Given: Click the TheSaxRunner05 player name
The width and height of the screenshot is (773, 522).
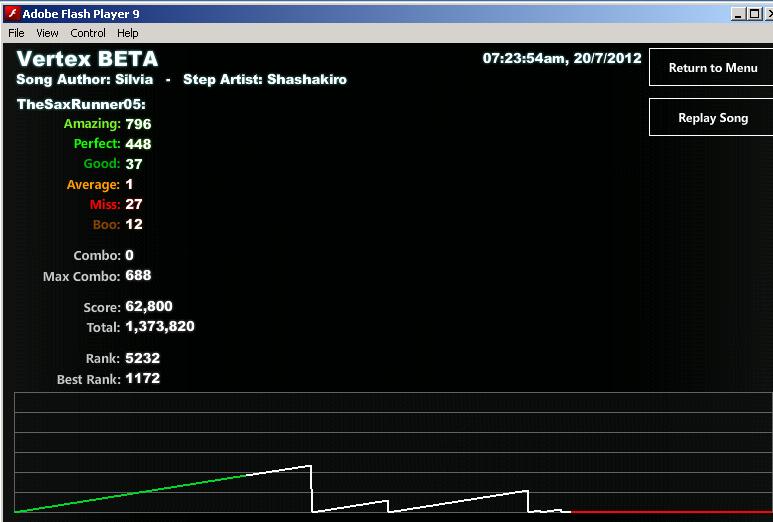Looking at the screenshot, I should [81, 104].
